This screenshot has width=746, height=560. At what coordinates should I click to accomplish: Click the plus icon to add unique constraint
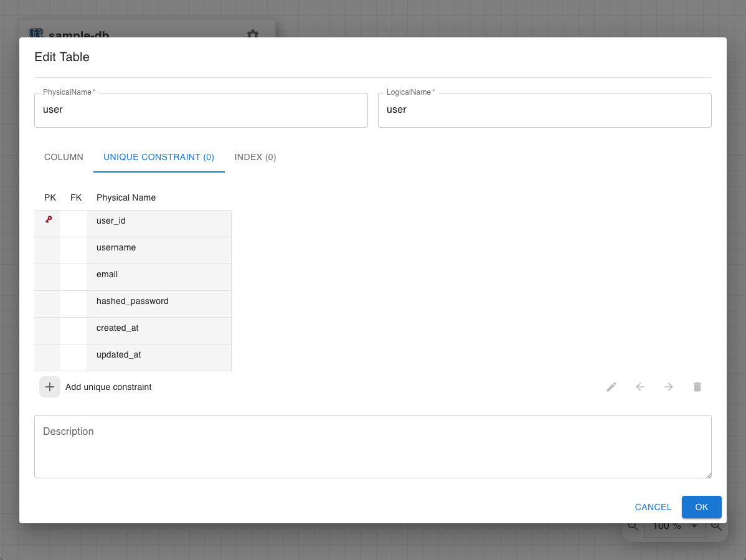tap(49, 387)
